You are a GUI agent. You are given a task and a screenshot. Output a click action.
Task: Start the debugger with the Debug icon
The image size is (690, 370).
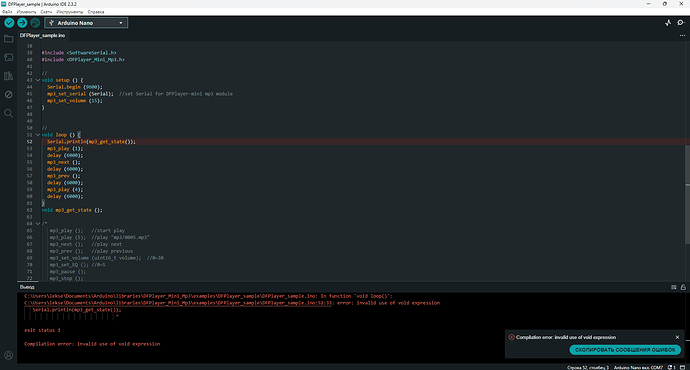(x=35, y=23)
